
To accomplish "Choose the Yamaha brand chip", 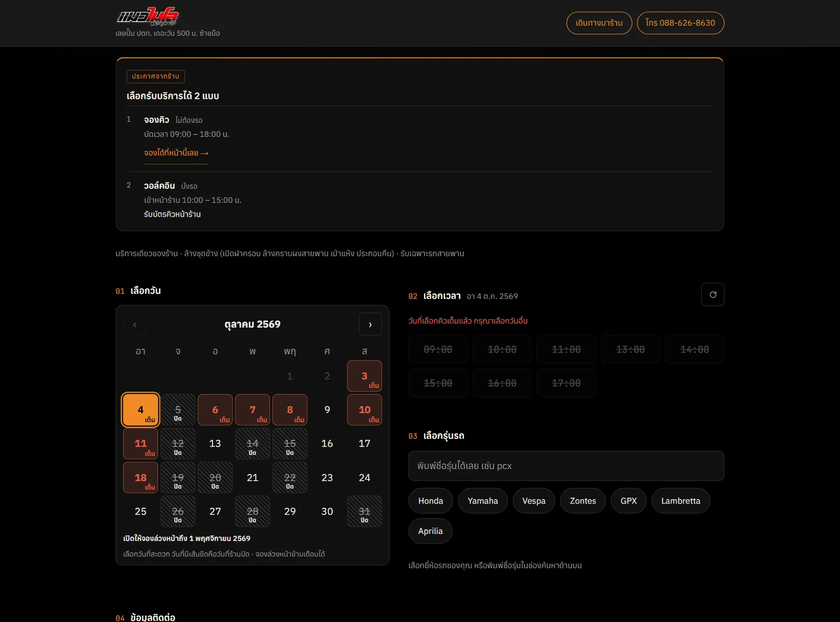I will tap(482, 501).
